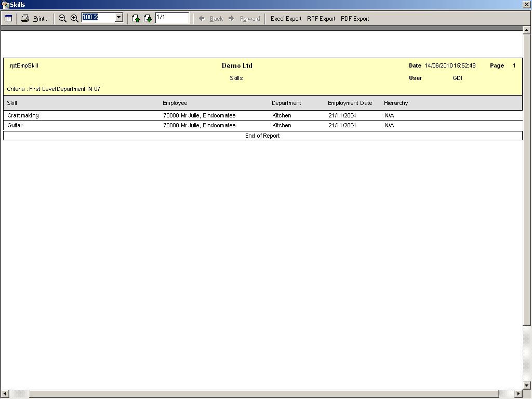The height and width of the screenshot is (399, 532).
Task: Select the 100% zoom text field
Action: coord(98,18)
